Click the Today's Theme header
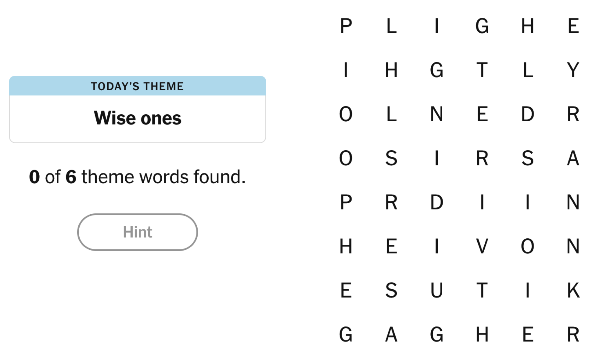610x364 pixels. (x=137, y=86)
